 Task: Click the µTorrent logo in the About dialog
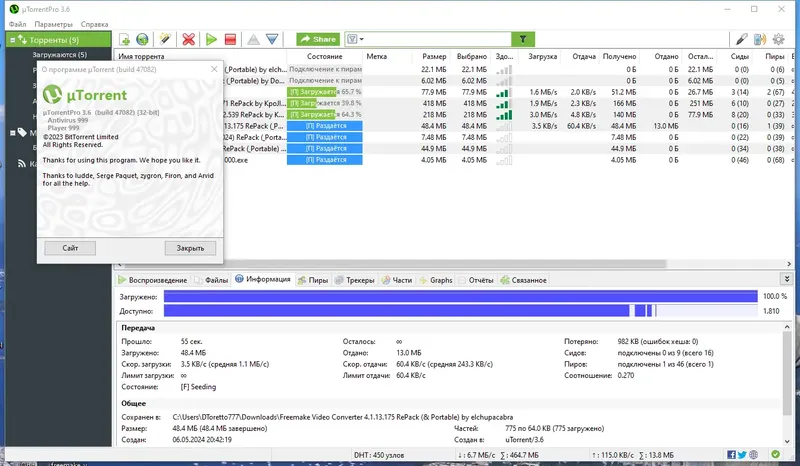(85, 95)
